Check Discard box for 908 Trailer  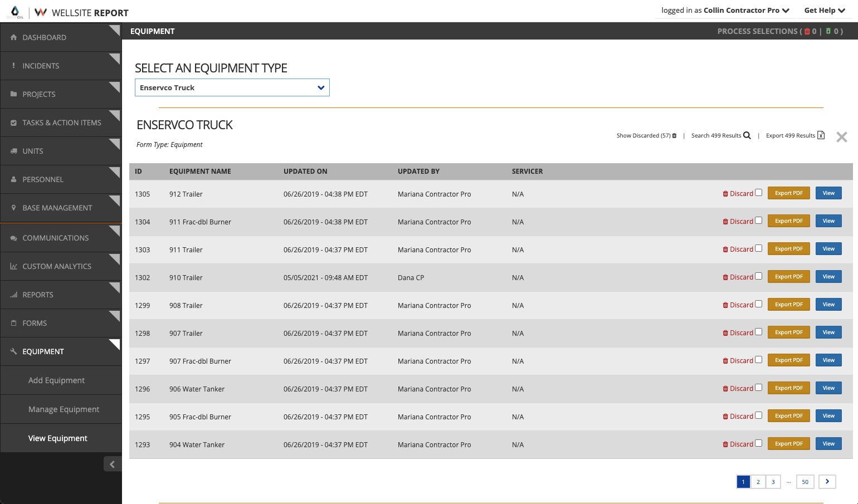click(758, 304)
